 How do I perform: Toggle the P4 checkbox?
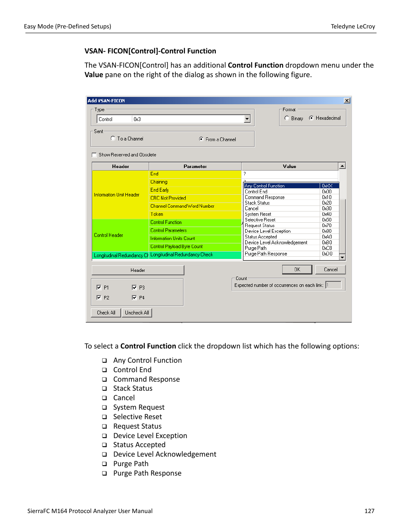(134, 298)
